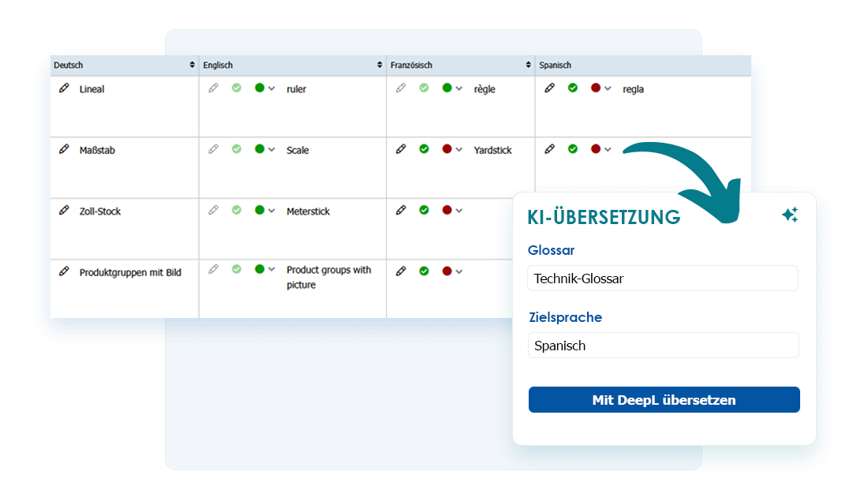
Task: Select the translation text Meterstick
Action: pyautogui.click(x=308, y=211)
